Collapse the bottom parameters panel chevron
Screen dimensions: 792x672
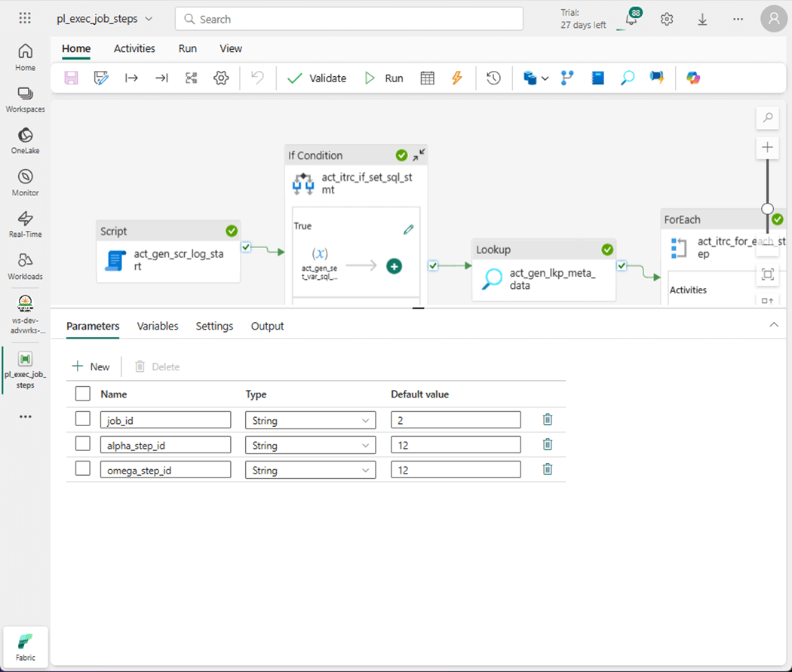tap(773, 325)
